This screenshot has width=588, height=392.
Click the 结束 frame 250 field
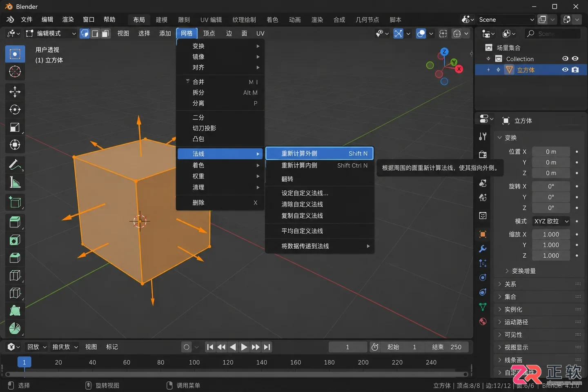447,347
